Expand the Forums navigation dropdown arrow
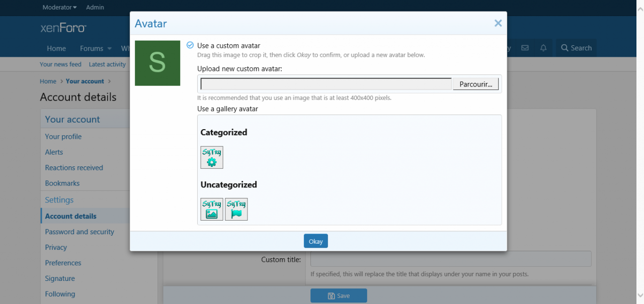 click(109, 49)
